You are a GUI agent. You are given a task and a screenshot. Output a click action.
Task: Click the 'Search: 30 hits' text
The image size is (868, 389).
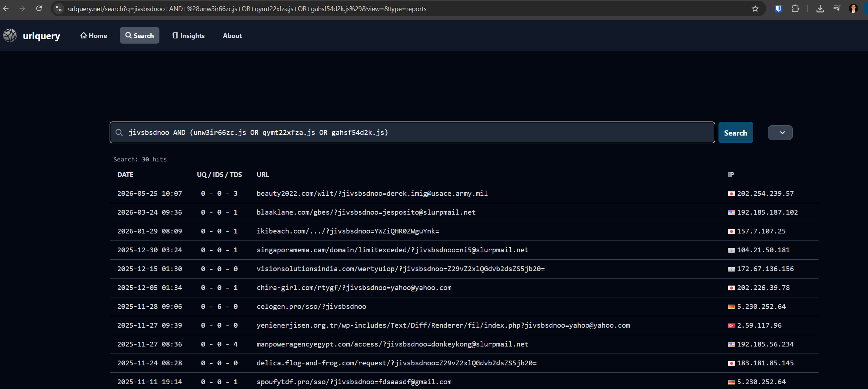[x=140, y=159]
